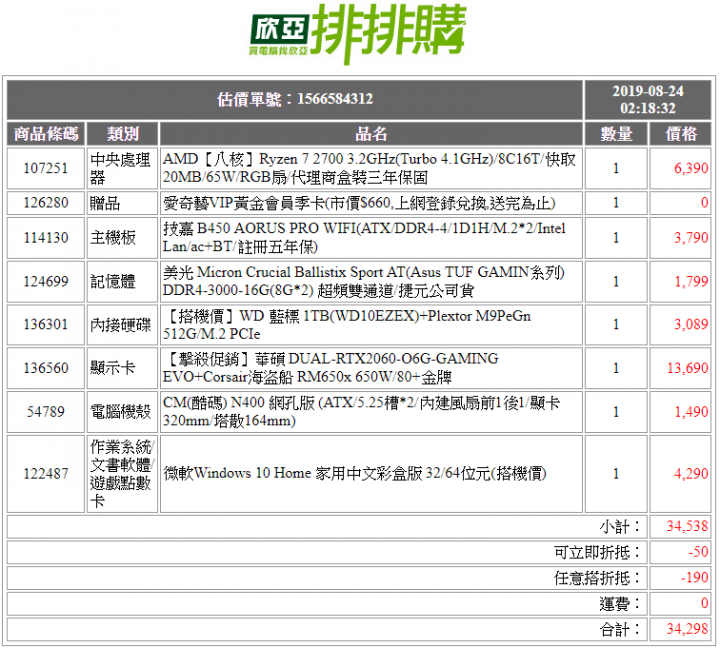This screenshot has width=720, height=648.
Task: Click the 顯示卡 category cell
Action: click(123, 368)
